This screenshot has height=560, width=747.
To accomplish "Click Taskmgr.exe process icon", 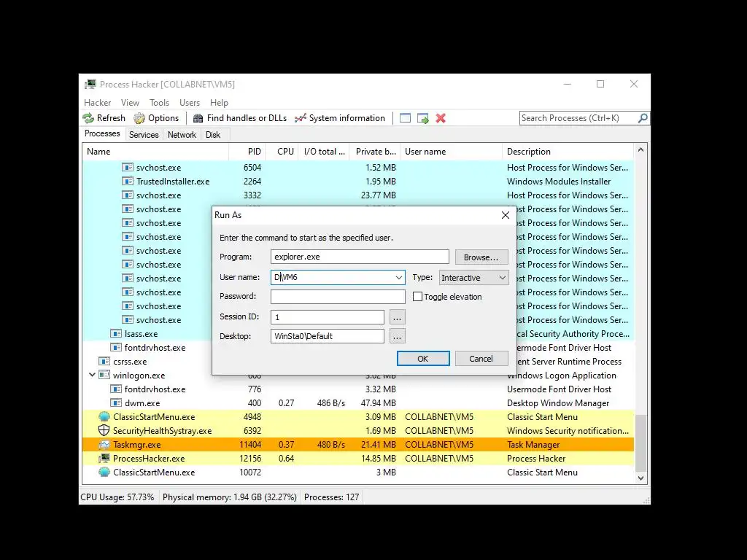I will (104, 444).
